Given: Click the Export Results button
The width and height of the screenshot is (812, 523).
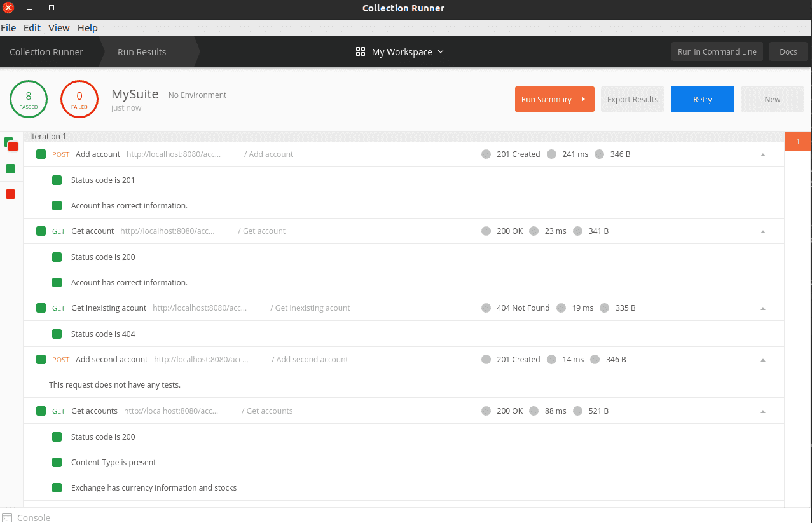Looking at the screenshot, I should click(632, 99).
